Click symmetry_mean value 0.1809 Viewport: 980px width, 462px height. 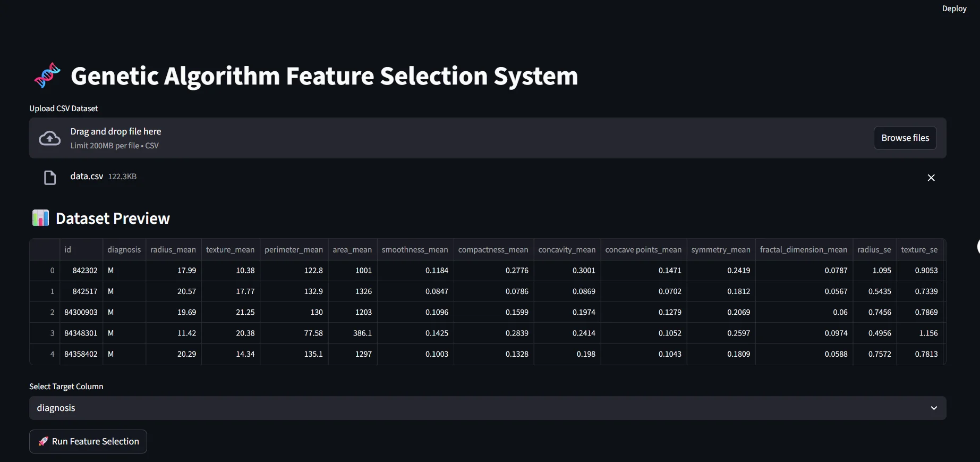click(x=721, y=354)
